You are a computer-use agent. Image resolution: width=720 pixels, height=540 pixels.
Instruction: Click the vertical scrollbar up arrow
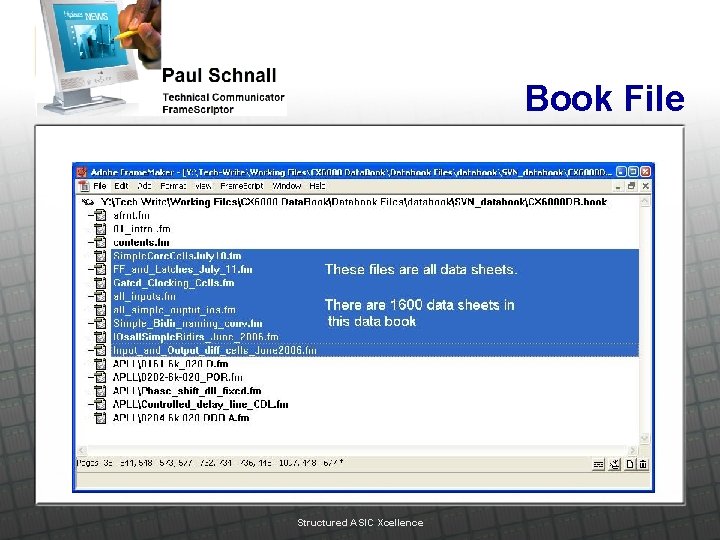(645, 202)
